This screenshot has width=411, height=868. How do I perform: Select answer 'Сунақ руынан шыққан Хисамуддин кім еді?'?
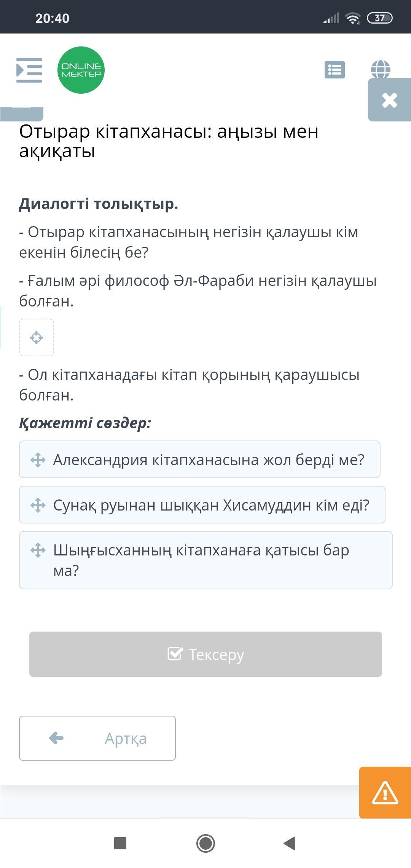pyautogui.click(x=211, y=505)
